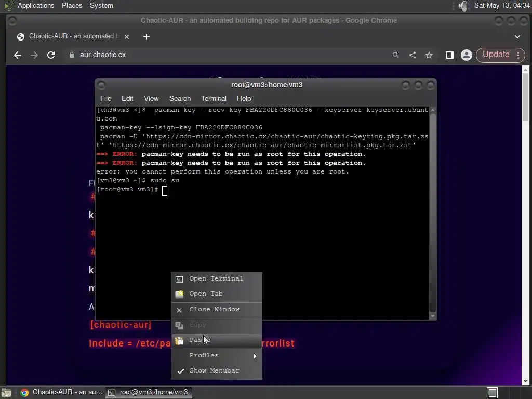Image resolution: width=532 pixels, height=399 pixels.
Task: Click the [chaotic-aur] text on webpage
Action: (x=121, y=325)
